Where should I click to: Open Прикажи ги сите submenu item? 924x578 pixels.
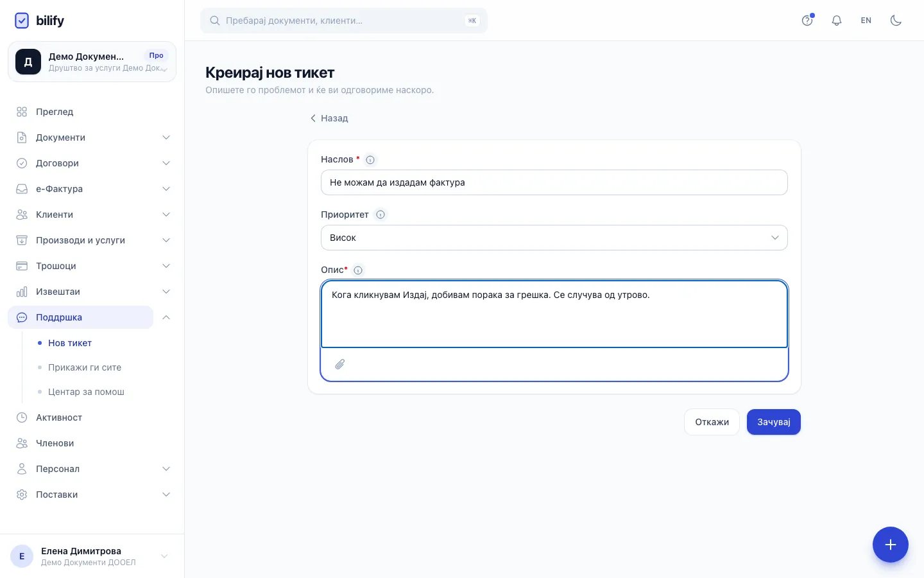click(85, 367)
